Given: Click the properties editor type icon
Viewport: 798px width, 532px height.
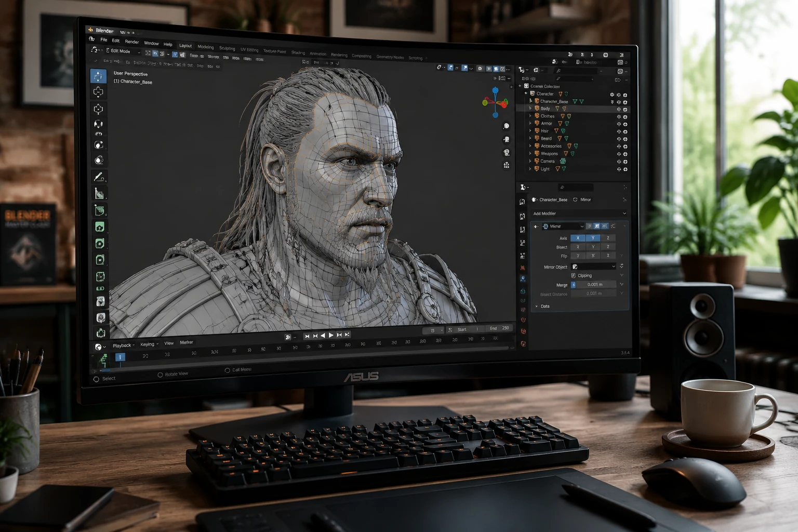Looking at the screenshot, I should pos(523,187).
